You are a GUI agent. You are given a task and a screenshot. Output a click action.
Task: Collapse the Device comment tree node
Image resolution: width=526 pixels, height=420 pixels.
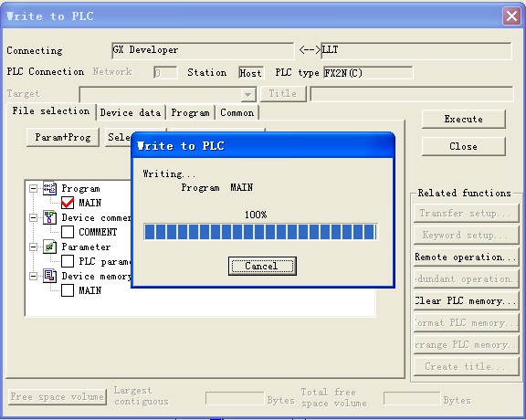coord(33,217)
